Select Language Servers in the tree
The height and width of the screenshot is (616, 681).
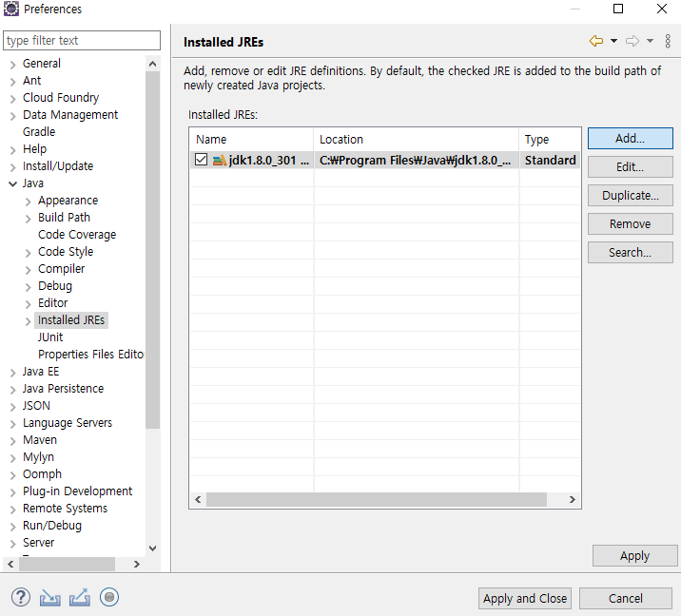click(x=68, y=423)
